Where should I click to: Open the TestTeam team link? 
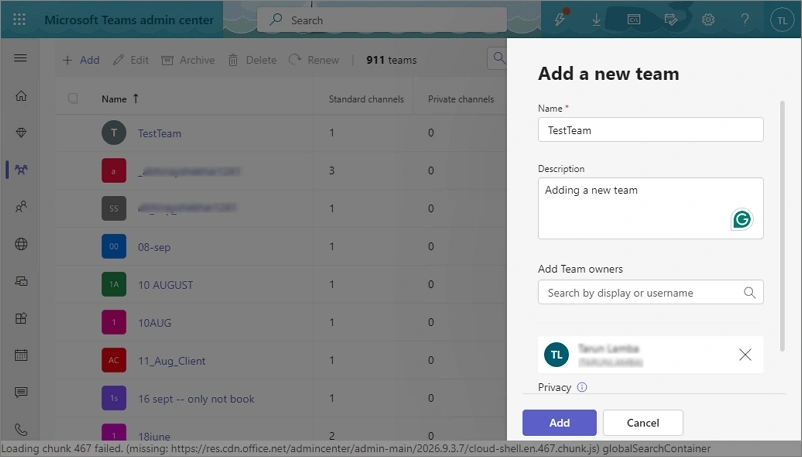click(x=160, y=133)
